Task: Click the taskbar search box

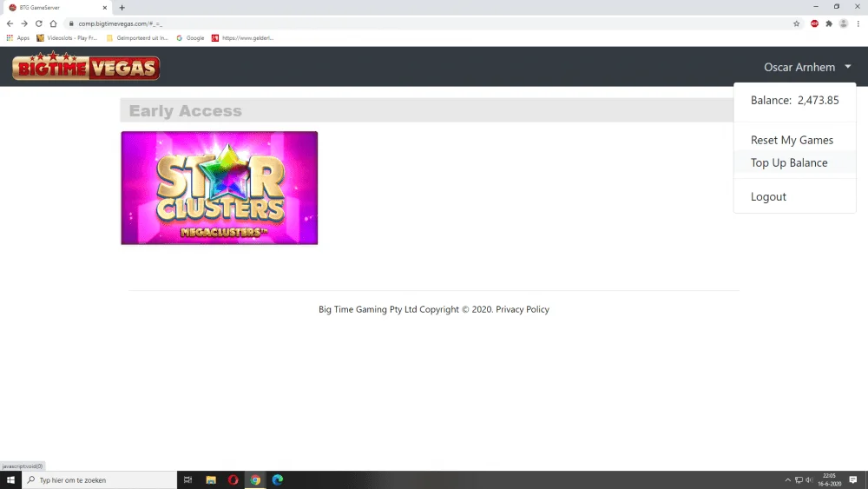Action: click(100, 479)
